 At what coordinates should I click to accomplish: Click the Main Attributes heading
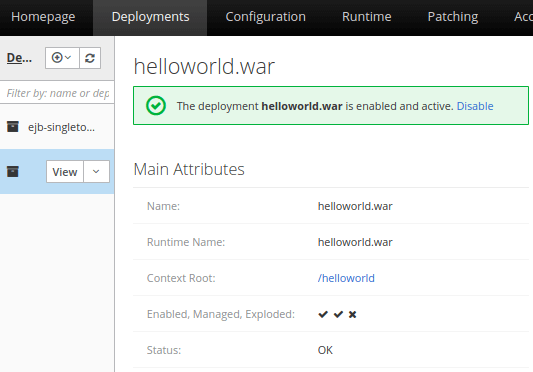pos(189,169)
